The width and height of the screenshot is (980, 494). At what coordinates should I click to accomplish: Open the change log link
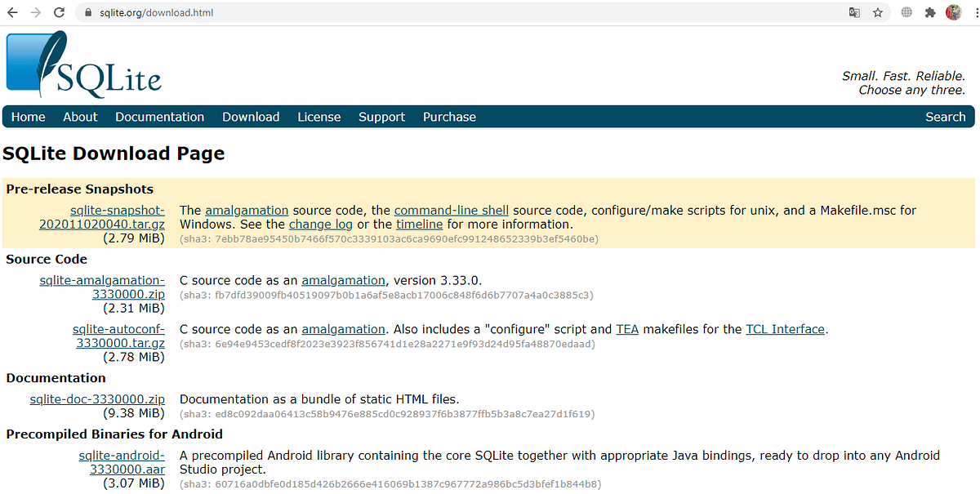[320, 224]
